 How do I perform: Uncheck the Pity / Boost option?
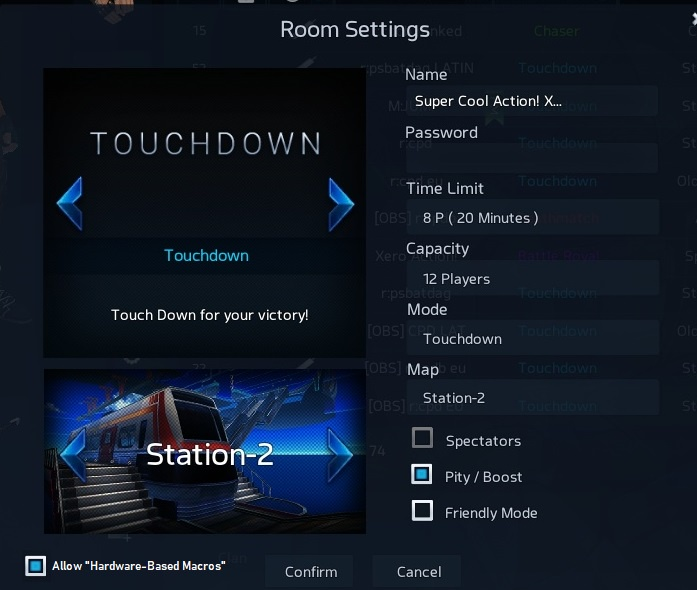coord(422,474)
